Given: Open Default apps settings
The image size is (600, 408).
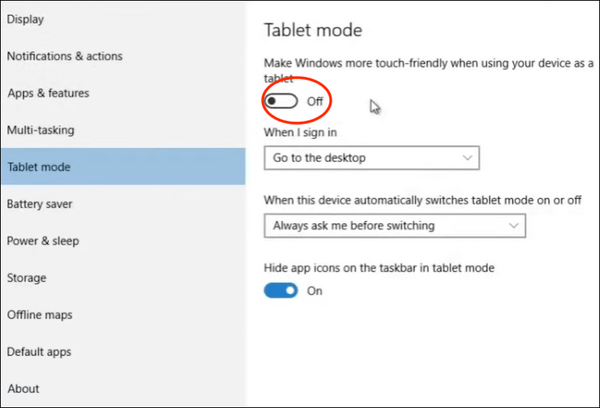Looking at the screenshot, I should 40,352.
